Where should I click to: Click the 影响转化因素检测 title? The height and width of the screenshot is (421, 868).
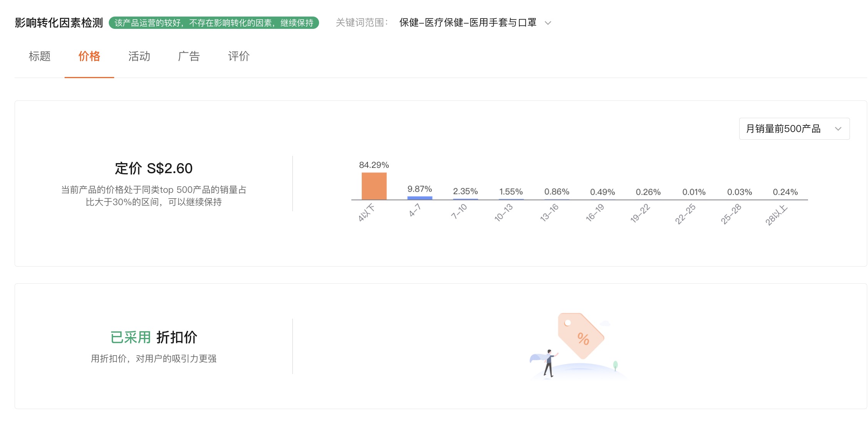pos(59,23)
